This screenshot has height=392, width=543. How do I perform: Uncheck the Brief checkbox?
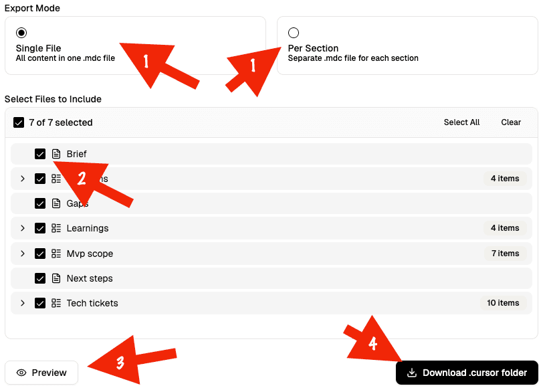point(40,153)
